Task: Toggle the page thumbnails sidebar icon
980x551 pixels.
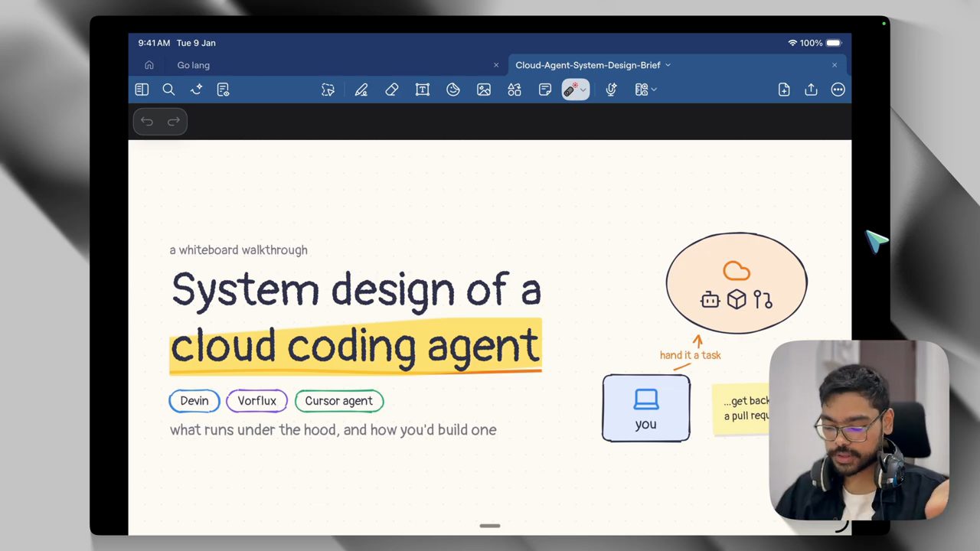Action: [x=142, y=90]
